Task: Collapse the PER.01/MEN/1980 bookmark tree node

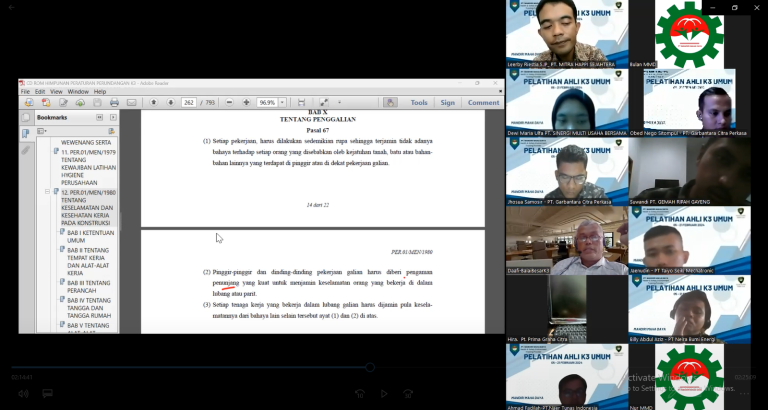Action: coord(48,192)
